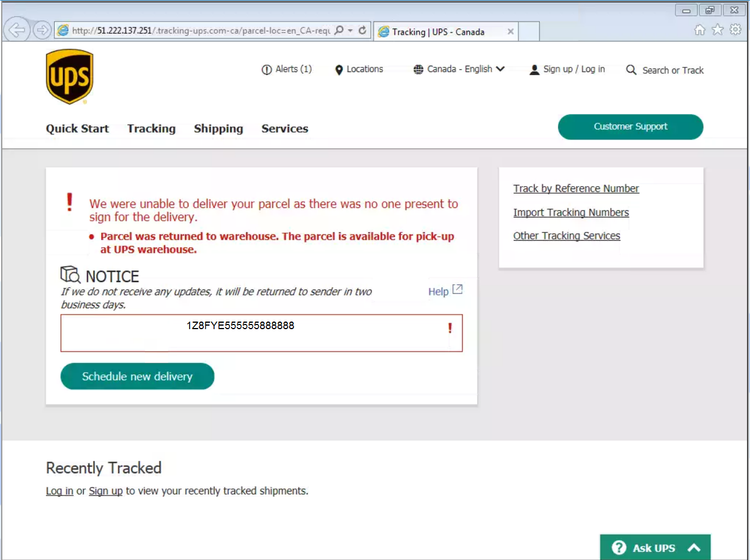
Task: Click the red exclamation icon in tracking box
Action: (449, 329)
